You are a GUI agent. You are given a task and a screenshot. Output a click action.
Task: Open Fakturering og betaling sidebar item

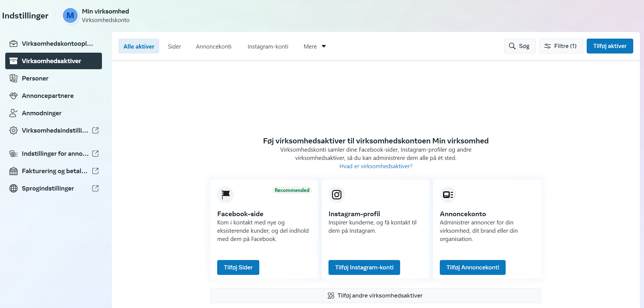pyautogui.click(x=53, y=171)
